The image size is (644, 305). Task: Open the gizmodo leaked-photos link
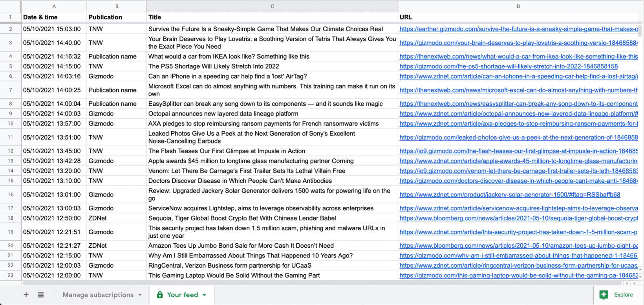(519, 138)
